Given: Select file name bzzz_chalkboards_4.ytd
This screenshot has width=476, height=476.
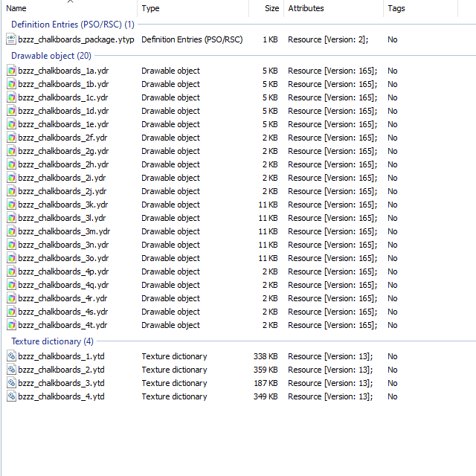Looking at the screenshot, I should point(61,396).
